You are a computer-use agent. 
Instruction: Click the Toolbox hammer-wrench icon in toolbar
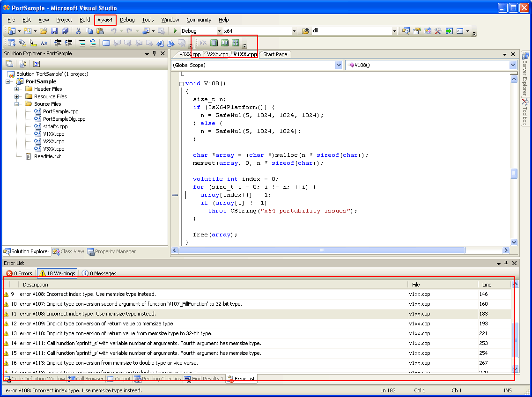(438, 31)
